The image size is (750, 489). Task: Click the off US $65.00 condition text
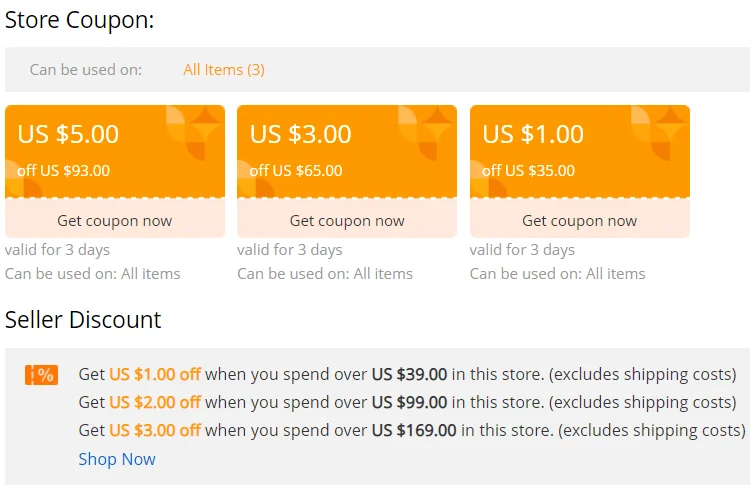coord(296,170)
